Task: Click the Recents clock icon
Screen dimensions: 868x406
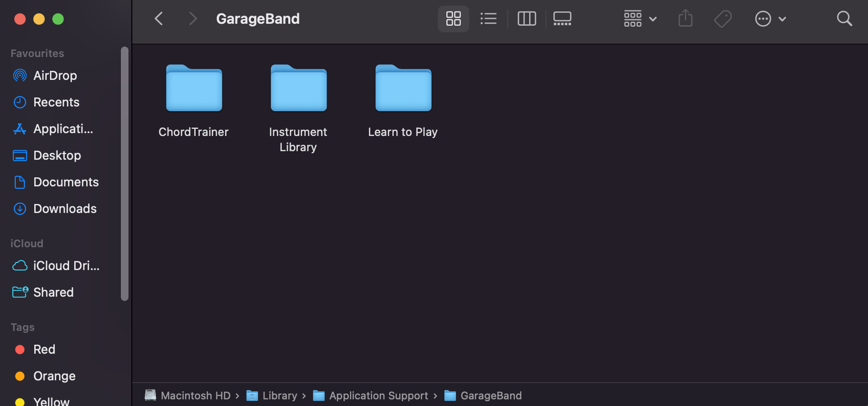Action: (20, 102)
